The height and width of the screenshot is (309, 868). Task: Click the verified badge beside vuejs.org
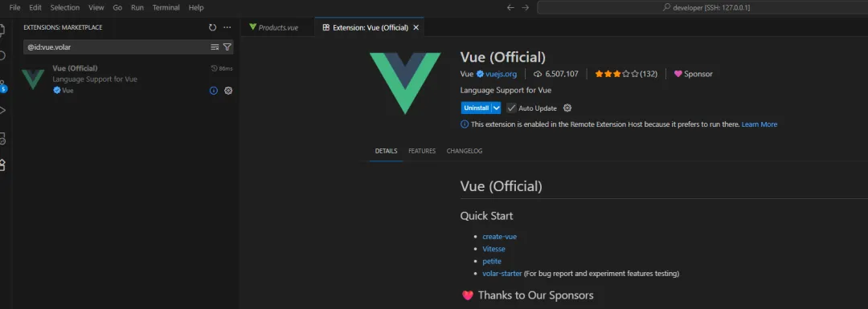coord(480,74)
